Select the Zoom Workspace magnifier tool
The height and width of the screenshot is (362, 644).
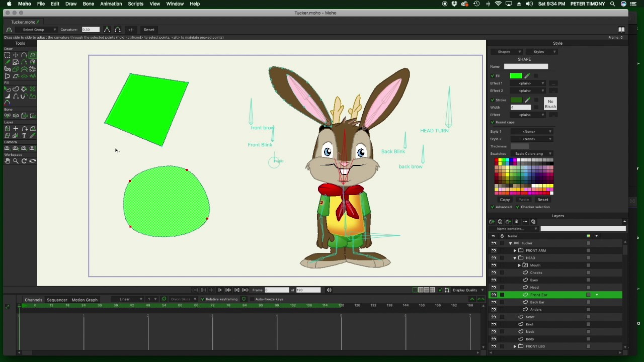16,161
